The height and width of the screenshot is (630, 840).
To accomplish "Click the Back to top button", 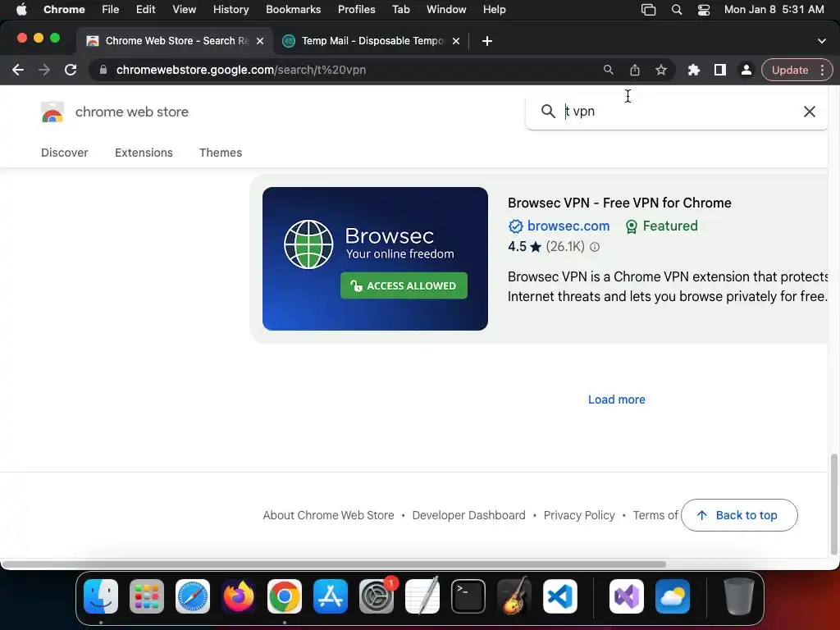I will pyautogui.click(x=739, y=515).
